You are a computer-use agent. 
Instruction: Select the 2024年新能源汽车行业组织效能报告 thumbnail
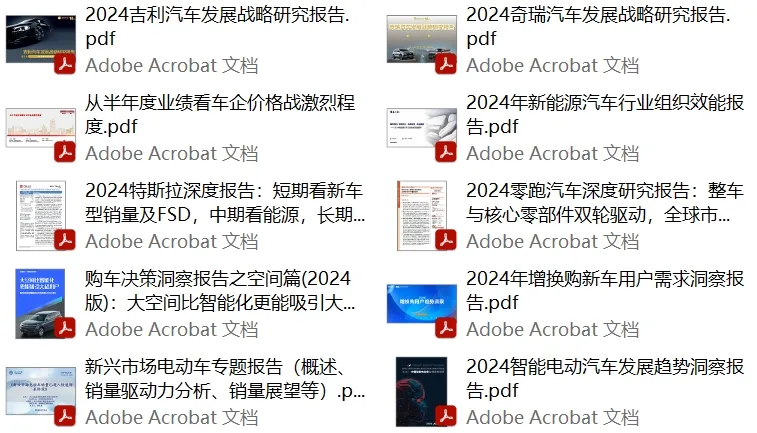point(421,128)
